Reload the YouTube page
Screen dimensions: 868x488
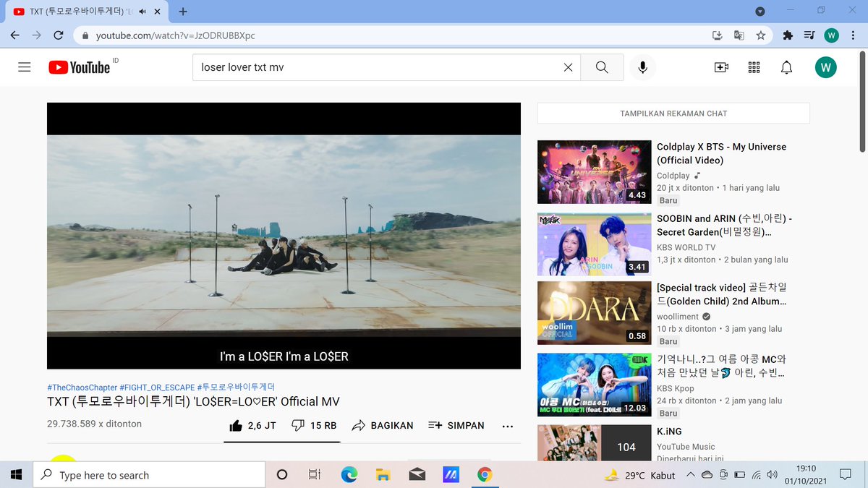tap(59, 35)
